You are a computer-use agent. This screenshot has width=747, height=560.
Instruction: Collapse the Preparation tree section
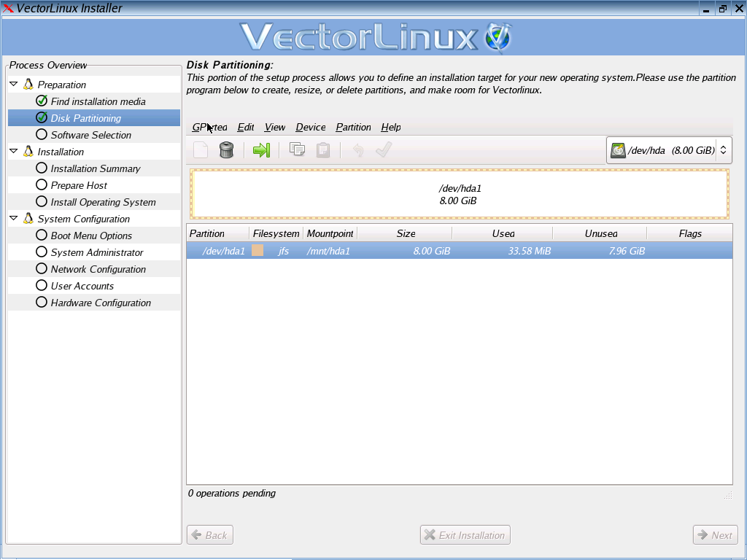pos(14,85)
